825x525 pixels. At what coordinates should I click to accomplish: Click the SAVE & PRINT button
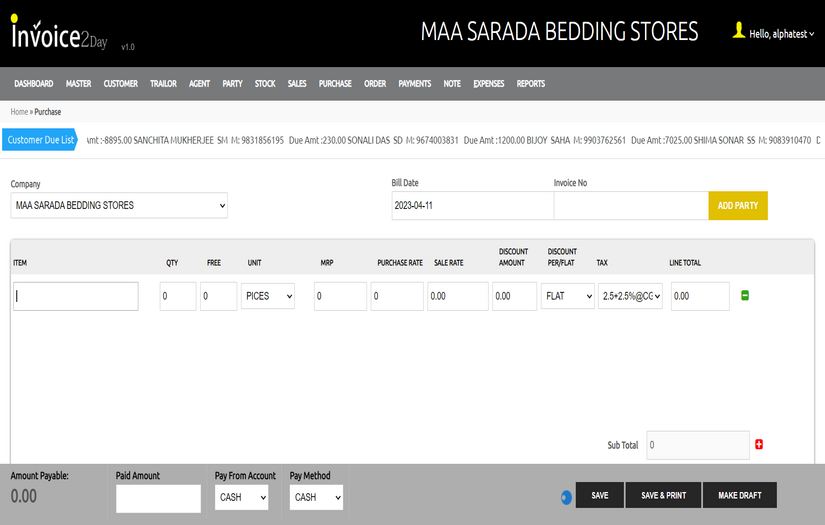pos(663,495)
